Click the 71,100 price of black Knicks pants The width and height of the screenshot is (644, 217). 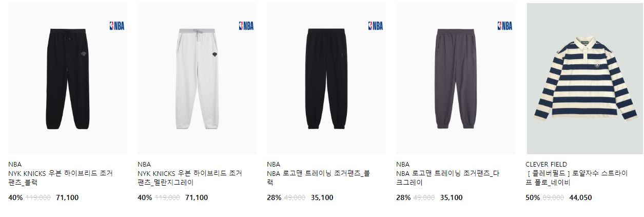(67, 197)
